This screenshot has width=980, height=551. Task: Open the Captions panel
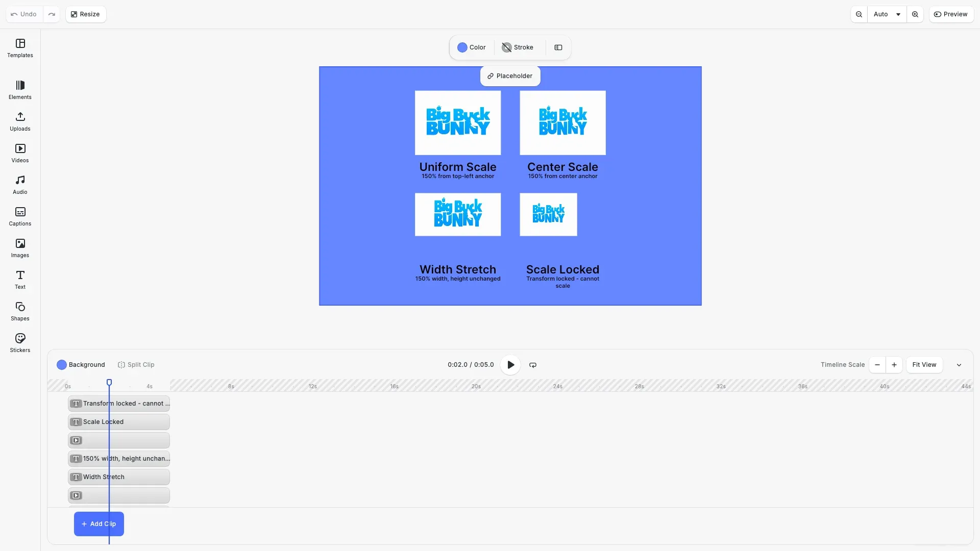20,216
